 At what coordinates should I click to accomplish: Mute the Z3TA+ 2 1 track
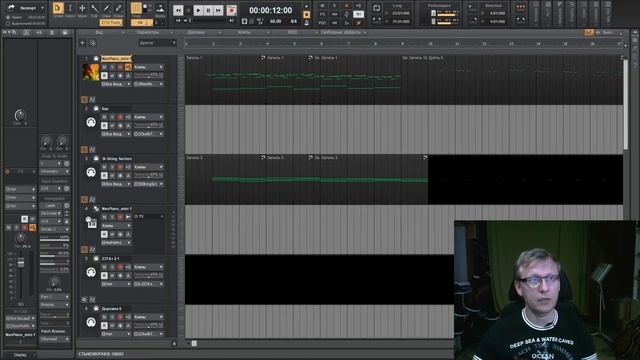point(104,267)
